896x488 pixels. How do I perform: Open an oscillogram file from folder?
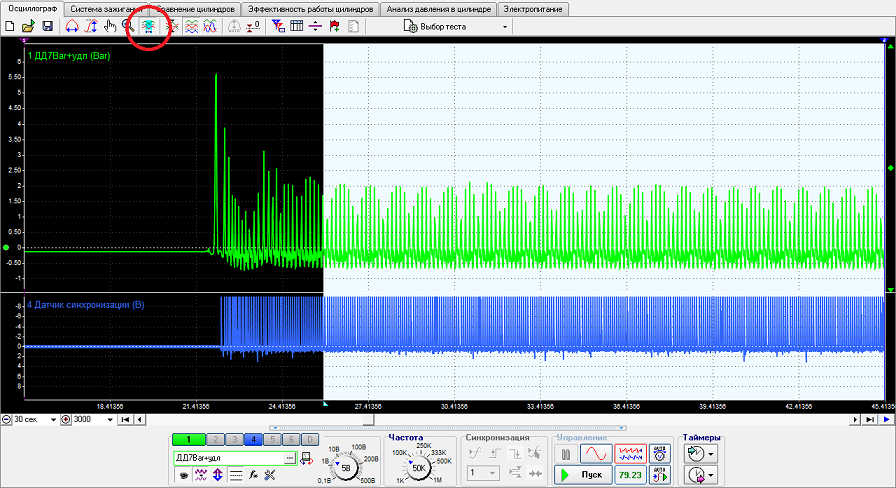point(28,26)
